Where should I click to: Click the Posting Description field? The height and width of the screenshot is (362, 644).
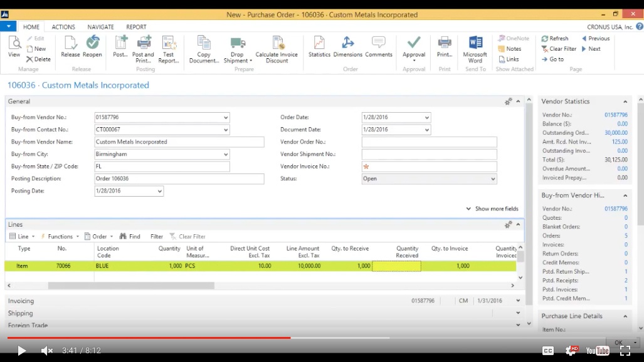pyautogui.click(x=179, y=179)
